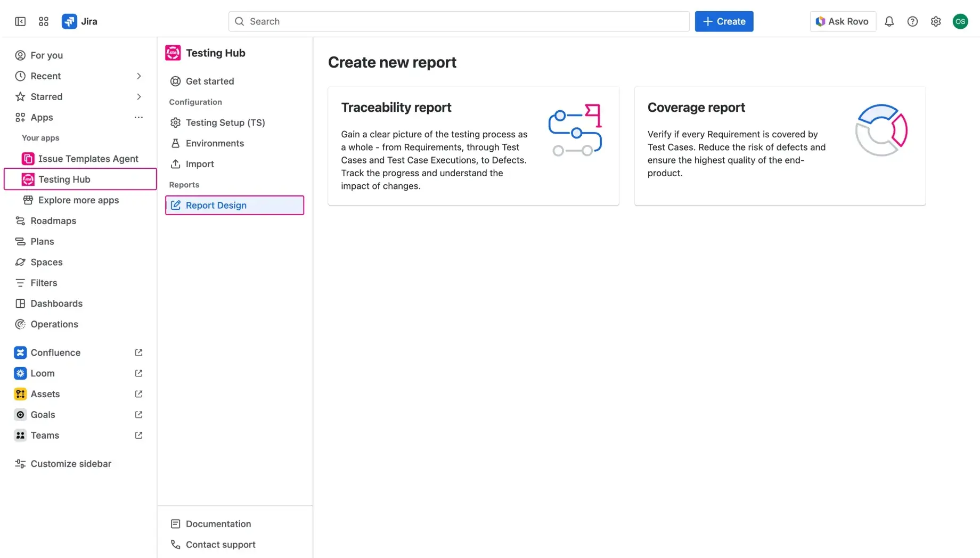Open the help menu icon
This screenshot has height=558, width=980.
point(912,21)
